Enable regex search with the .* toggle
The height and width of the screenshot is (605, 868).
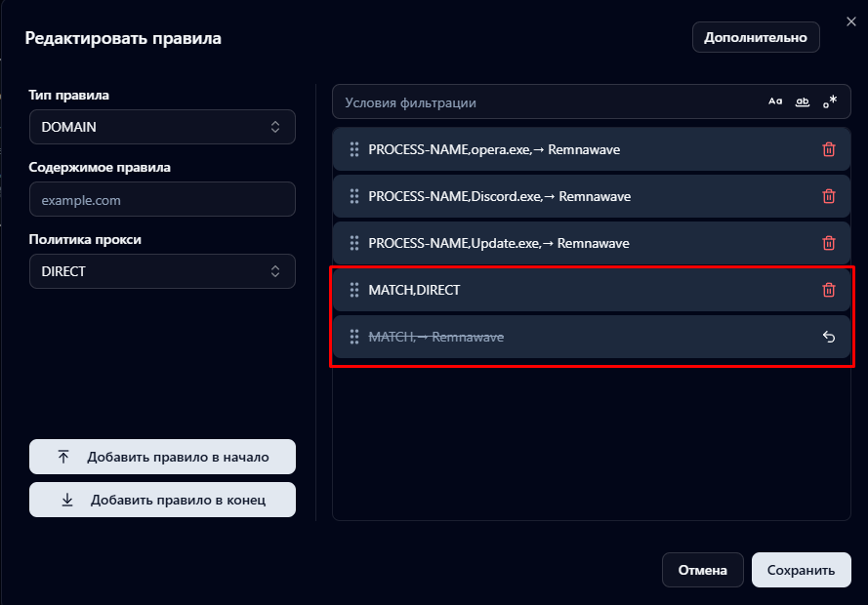coord(830,101)
